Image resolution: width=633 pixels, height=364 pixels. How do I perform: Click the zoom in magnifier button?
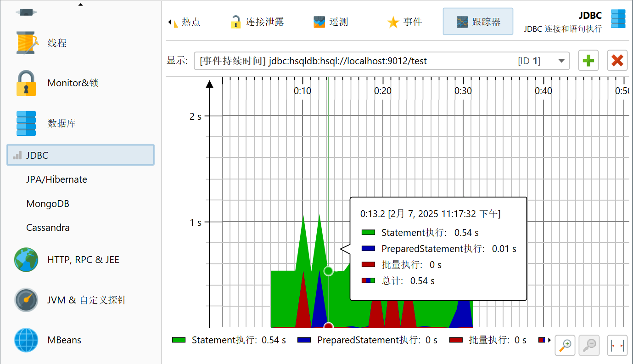pos(566,345)
